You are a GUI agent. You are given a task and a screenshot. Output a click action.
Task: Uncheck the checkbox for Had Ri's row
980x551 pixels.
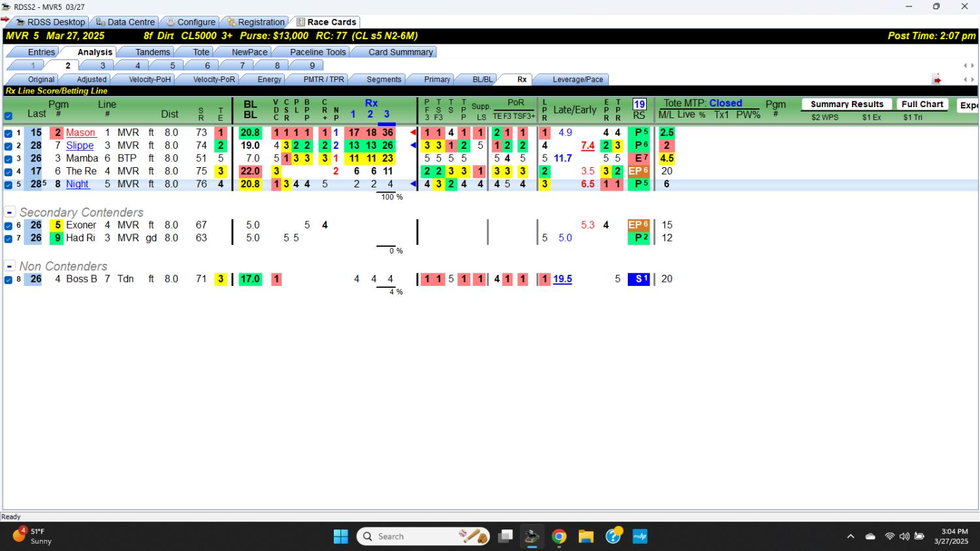(x=8, y=239)
